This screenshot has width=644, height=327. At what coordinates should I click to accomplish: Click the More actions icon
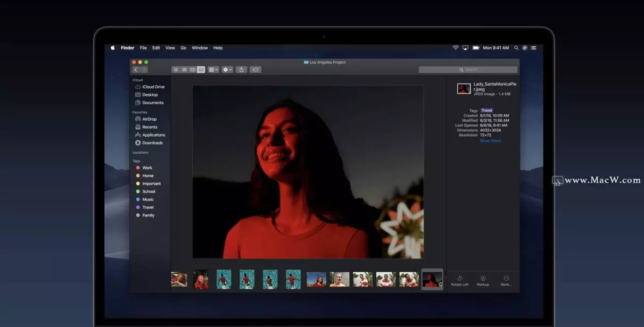[506, 278]
